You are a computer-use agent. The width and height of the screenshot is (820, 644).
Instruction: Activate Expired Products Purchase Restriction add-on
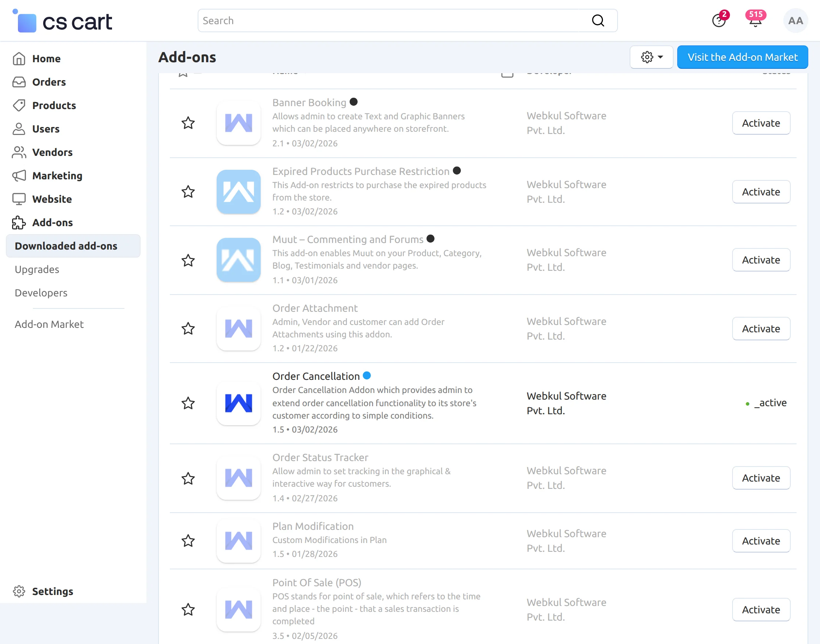tap(761, 191)
